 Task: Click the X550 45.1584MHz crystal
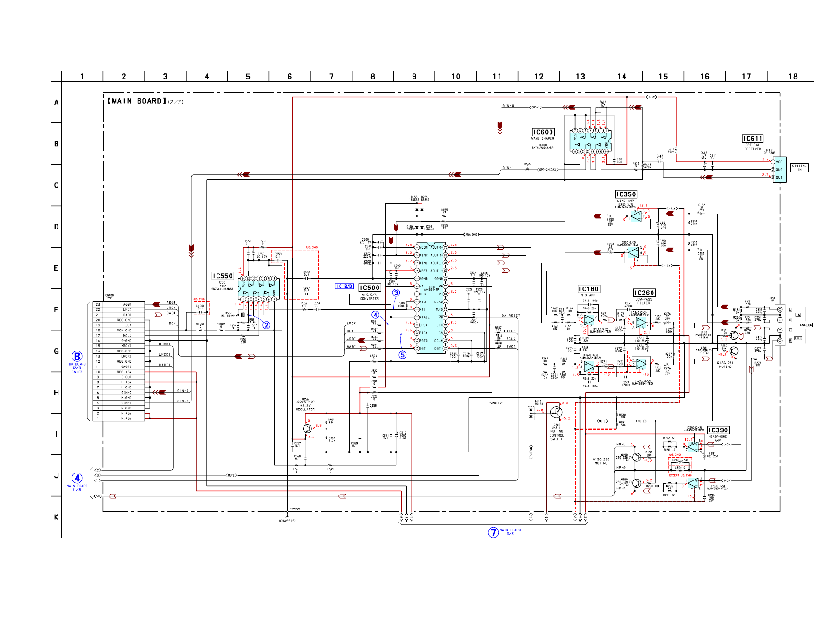pyautogui.click(x=243, y=315)
